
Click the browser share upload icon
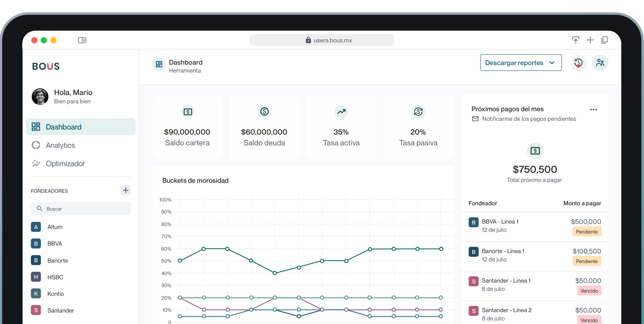pos(576,40)
